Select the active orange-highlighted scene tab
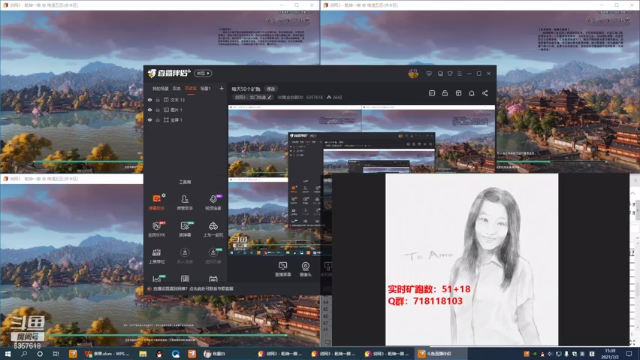The width and height of the screenshot is (640, 360). (x=191, y=89)
